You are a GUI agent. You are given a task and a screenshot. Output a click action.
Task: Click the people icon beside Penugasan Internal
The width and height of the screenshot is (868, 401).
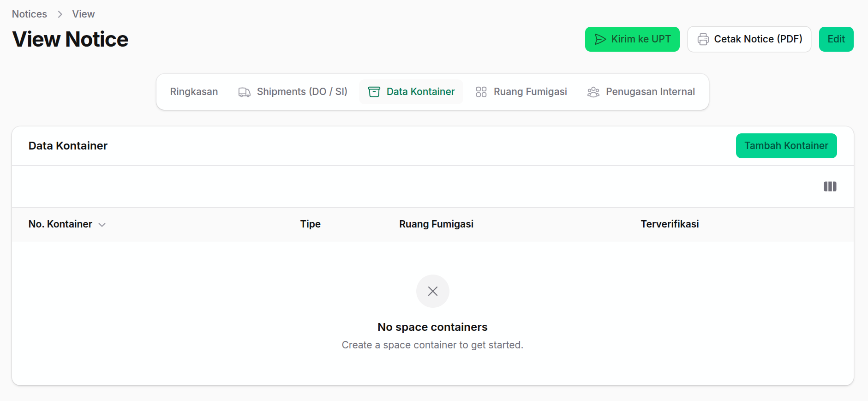coord(593,92)
